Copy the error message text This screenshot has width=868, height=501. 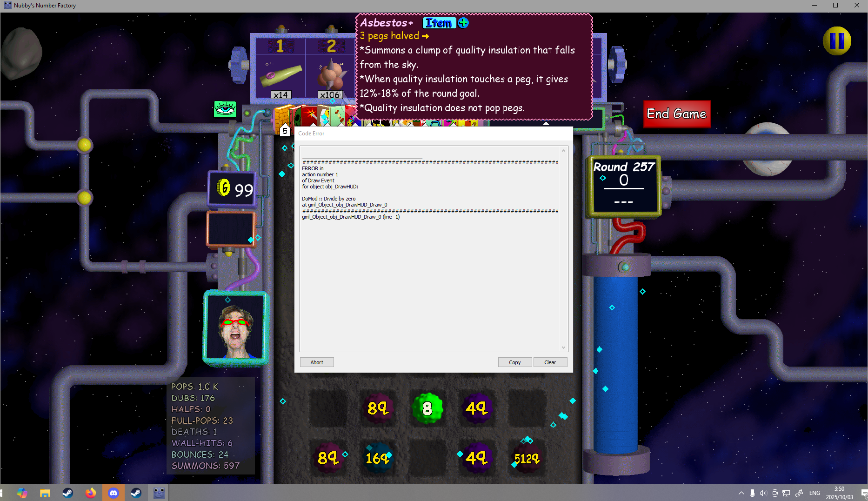[x=515, y=362]
